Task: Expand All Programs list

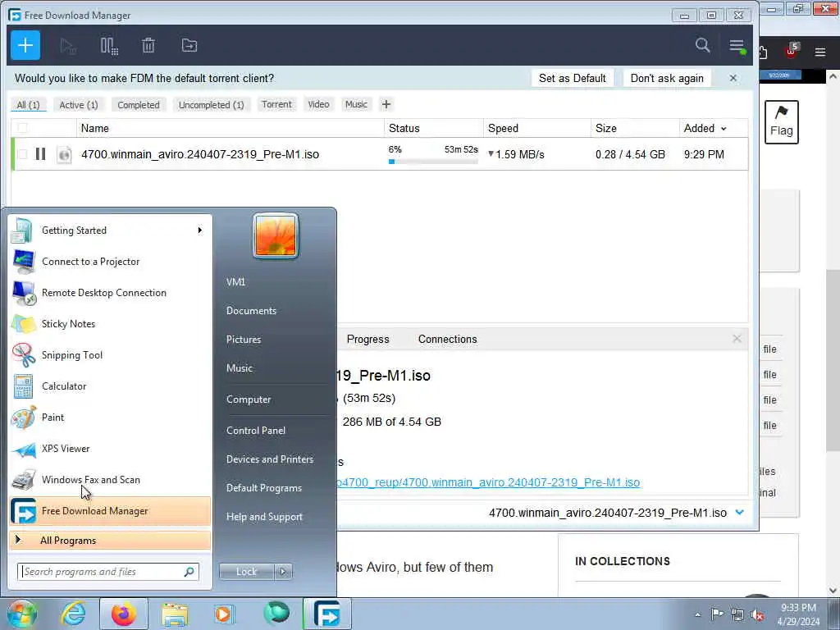Action: 111,540
